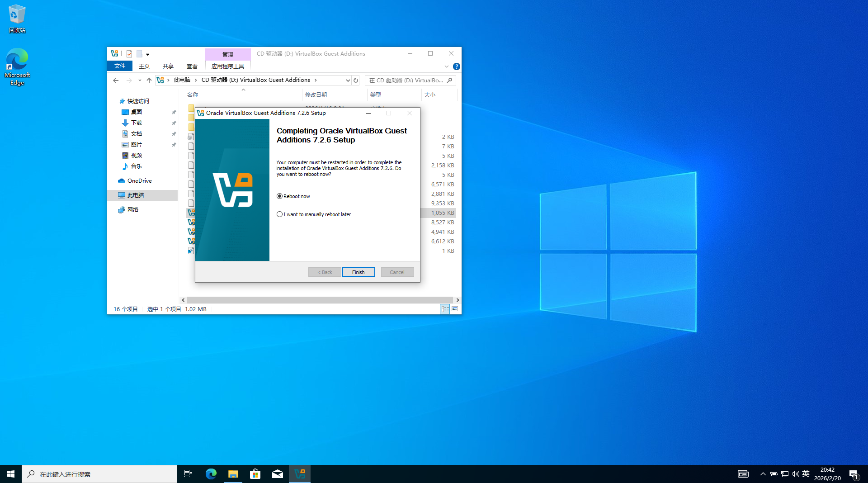Open the 文件 menu tab
This screenshot has height=483, width=868.
tap(120, 66)
